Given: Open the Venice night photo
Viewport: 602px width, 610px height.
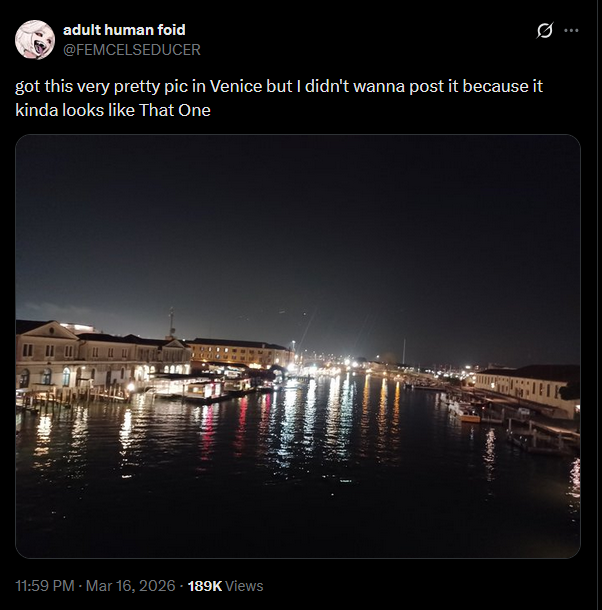Looking at the screenshot, I should click(x=298, y=346).
